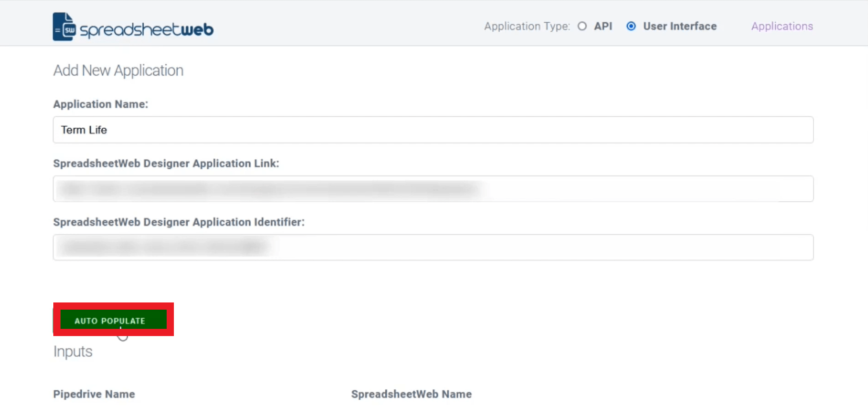The width and height of the screenshot is (868, 410).
Task: Click the Application Type label
Action: pyautogui.click(x=526, y=26)
